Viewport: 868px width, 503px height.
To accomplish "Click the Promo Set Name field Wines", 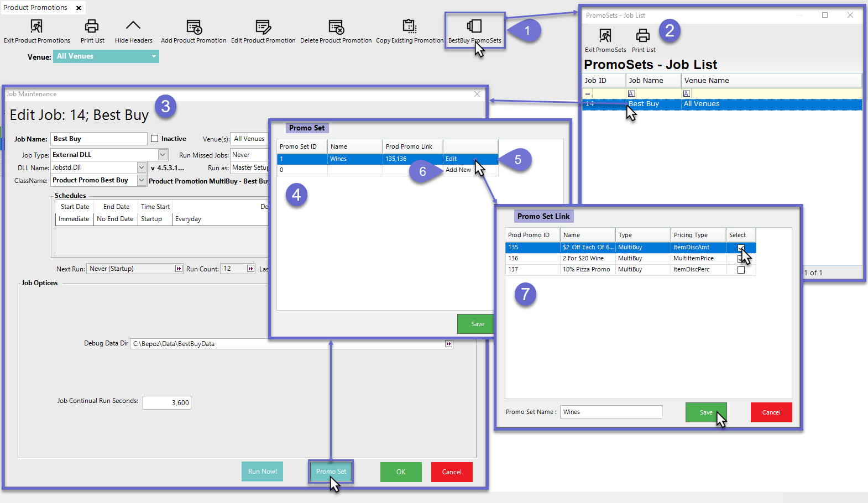I will point(611,412).
